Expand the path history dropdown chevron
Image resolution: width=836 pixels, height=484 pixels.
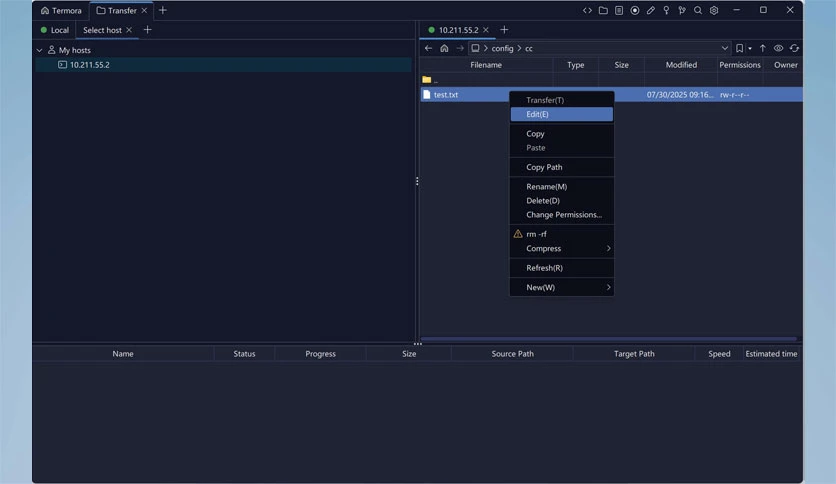click(x=725, y=48)
